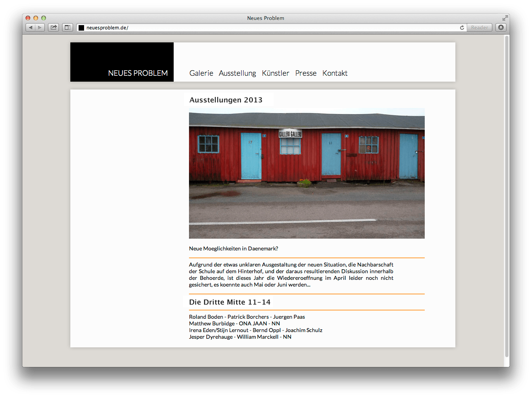Open the Galerie menu item
The width and height of the screenshot is (532, 398).
(x=201, y=73)
